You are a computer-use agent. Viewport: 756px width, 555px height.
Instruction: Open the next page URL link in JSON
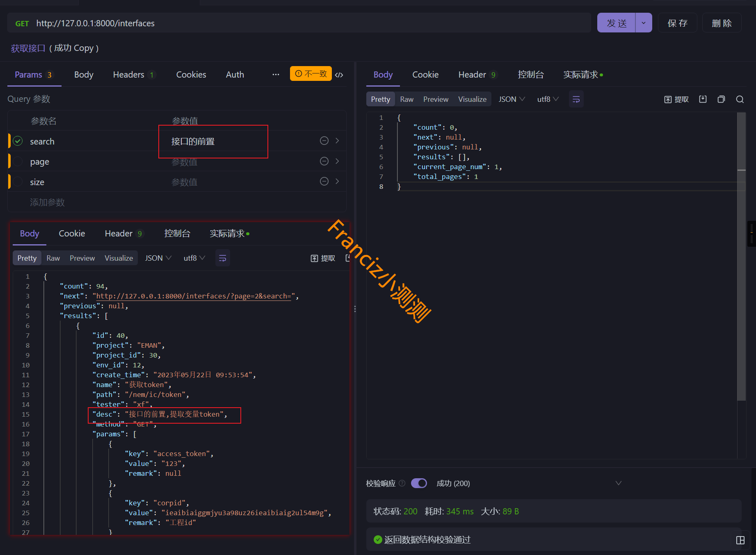coord(194,296)
